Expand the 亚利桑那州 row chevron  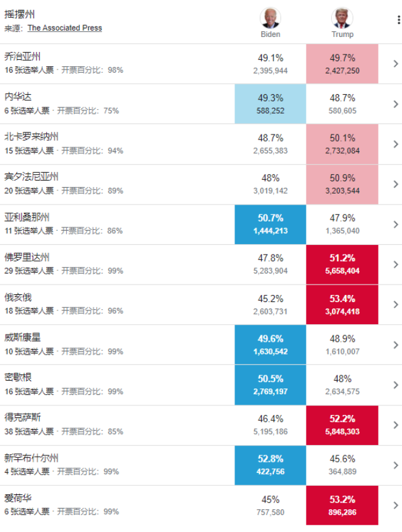pyautogui.click(x=396, y=224)
